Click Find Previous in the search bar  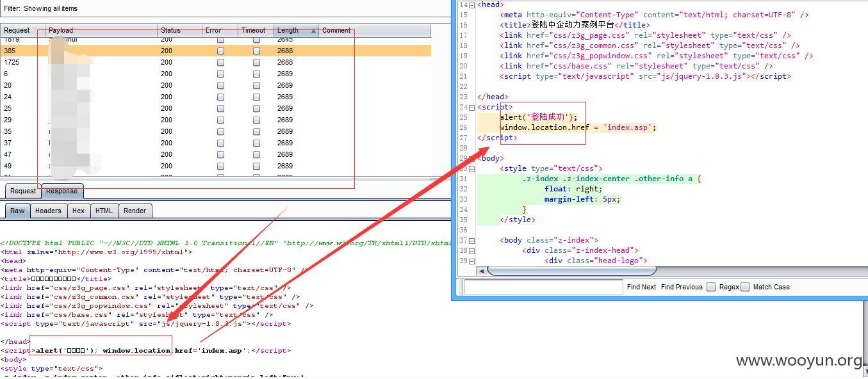[x=682, y=287]
